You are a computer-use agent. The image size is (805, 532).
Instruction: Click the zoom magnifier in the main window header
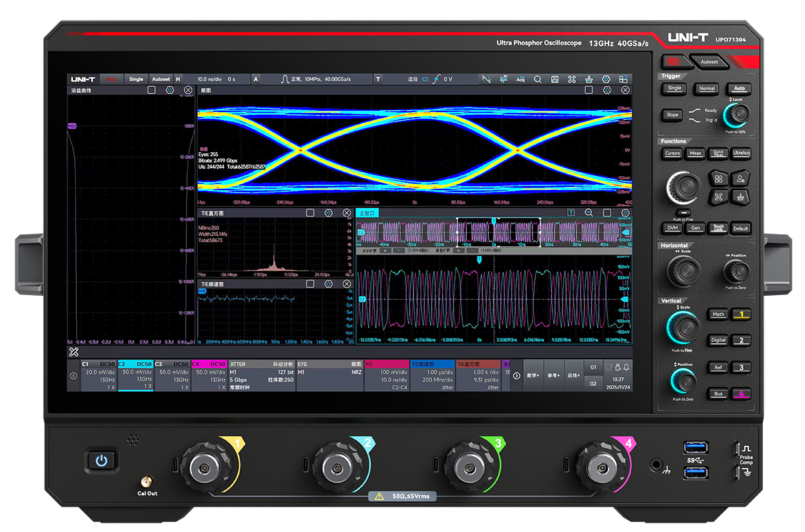[589, 213]
